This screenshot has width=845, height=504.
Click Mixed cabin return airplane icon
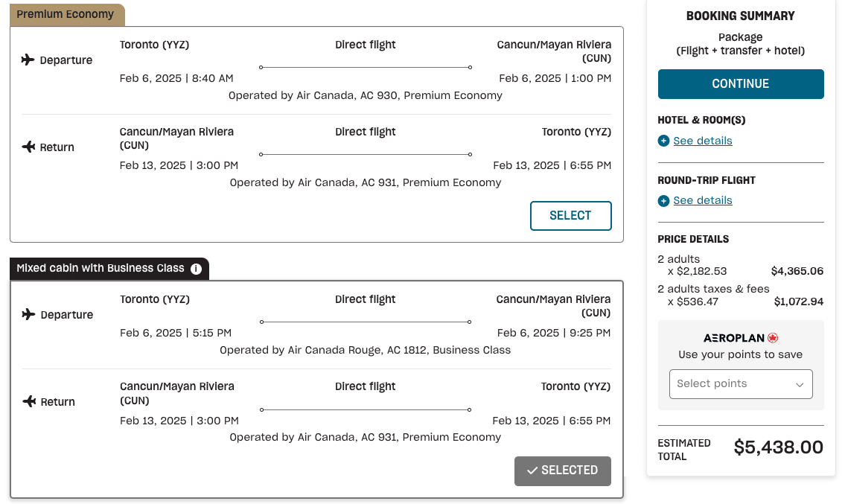pyautogui.click(x=28, y=402)
